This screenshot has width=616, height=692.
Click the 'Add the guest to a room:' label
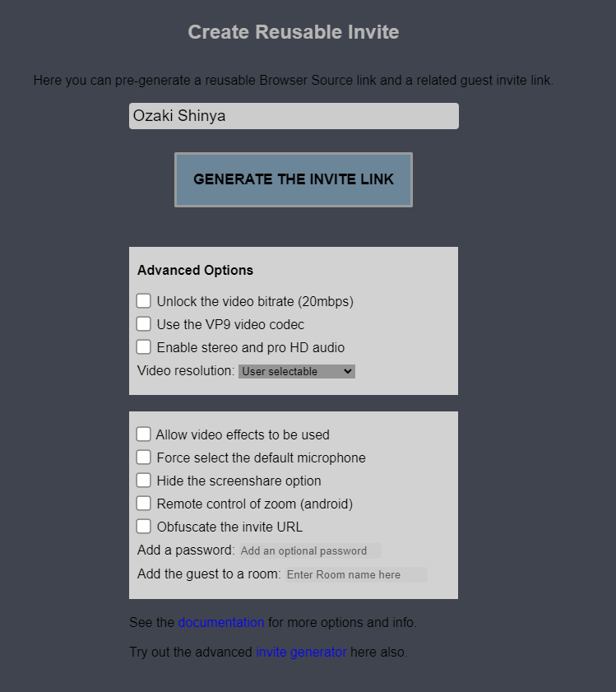click(209, 574)
